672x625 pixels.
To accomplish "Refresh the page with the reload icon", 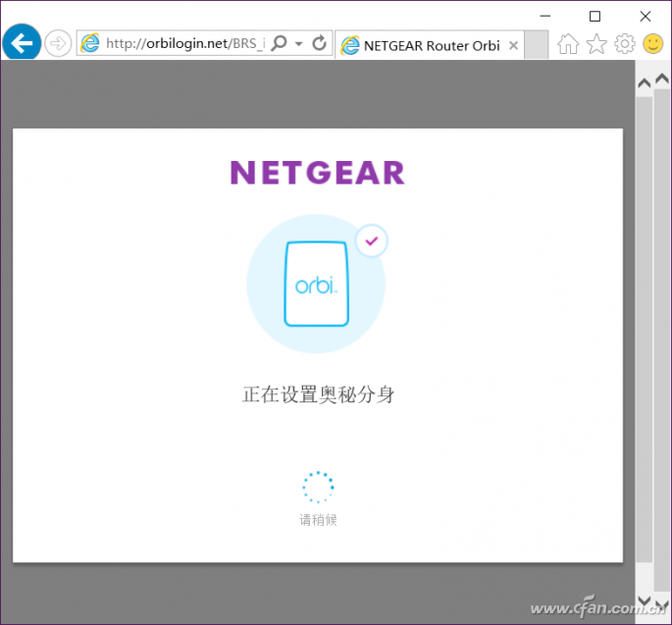I will tap(319, 43).
